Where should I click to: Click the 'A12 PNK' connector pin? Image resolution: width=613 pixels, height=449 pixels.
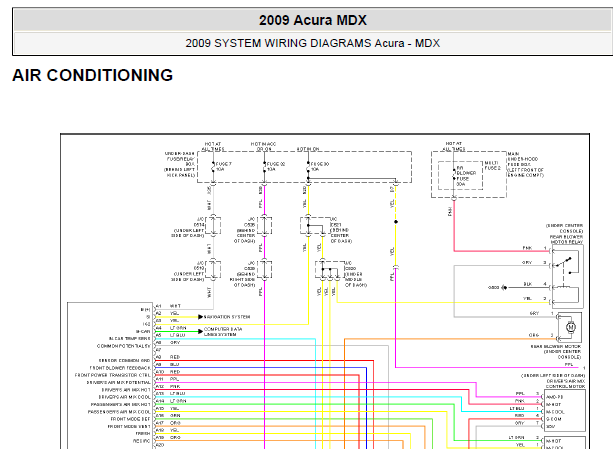pyautogui.click(x=168, y=386)
